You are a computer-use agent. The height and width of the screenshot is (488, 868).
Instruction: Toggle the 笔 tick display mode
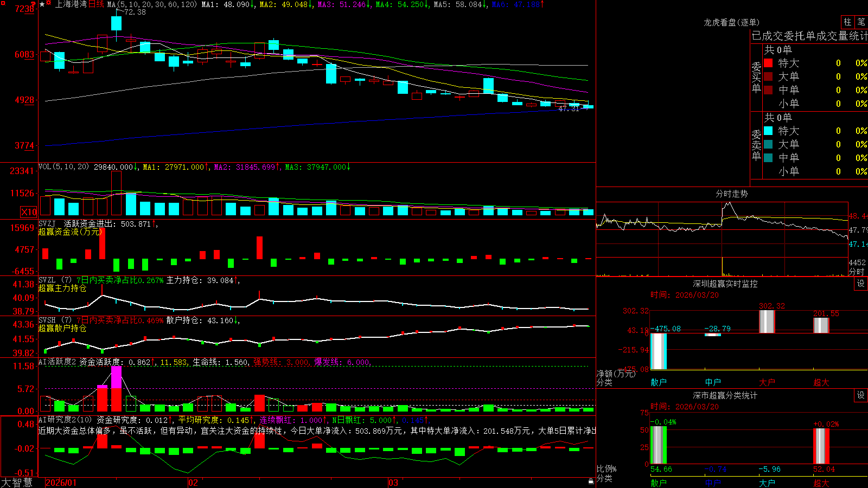click(x=861, y=22)
